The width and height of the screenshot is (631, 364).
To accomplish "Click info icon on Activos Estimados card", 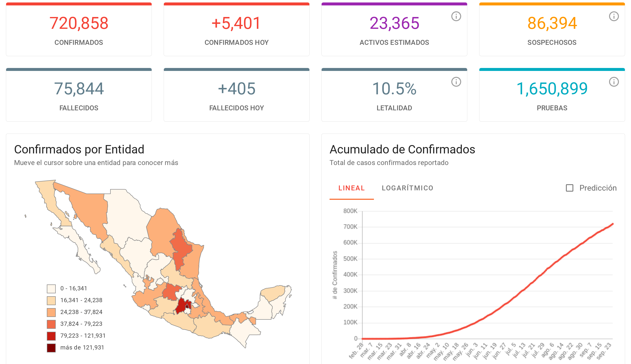I will (x=456, y=17).
